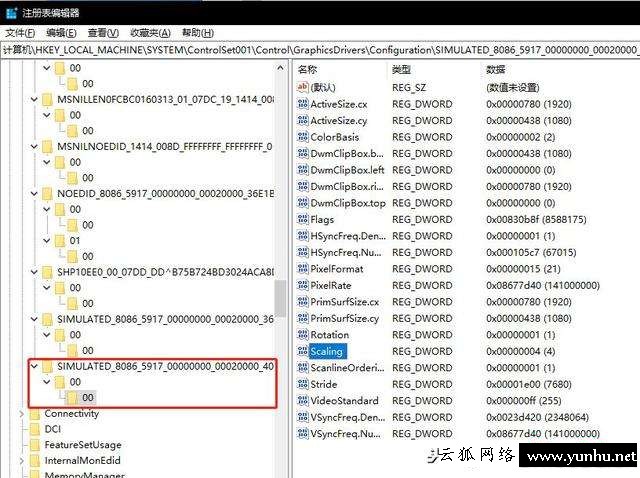Click the ColorBasis value icon
This screenshot has height=478, width=640.
302,137
